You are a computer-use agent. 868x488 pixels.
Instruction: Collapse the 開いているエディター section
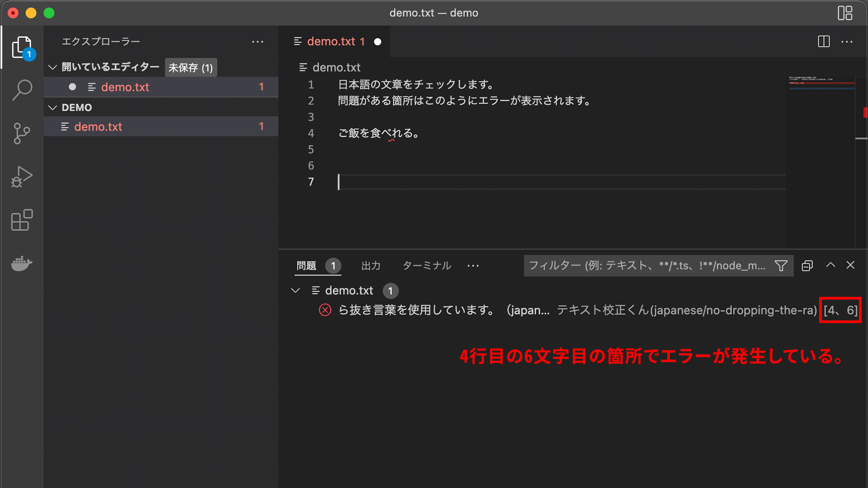(x=52, y=67)
